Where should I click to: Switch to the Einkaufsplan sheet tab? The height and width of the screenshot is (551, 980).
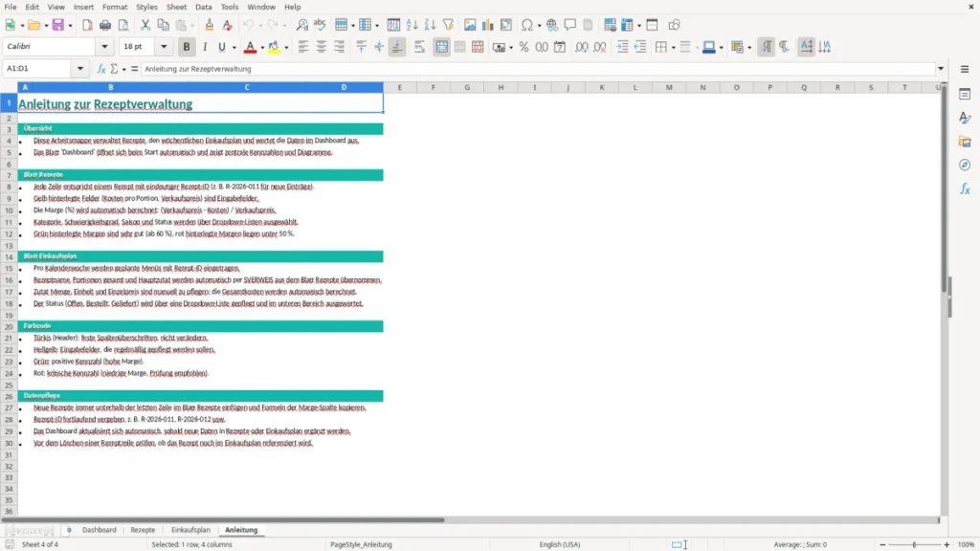190,530
